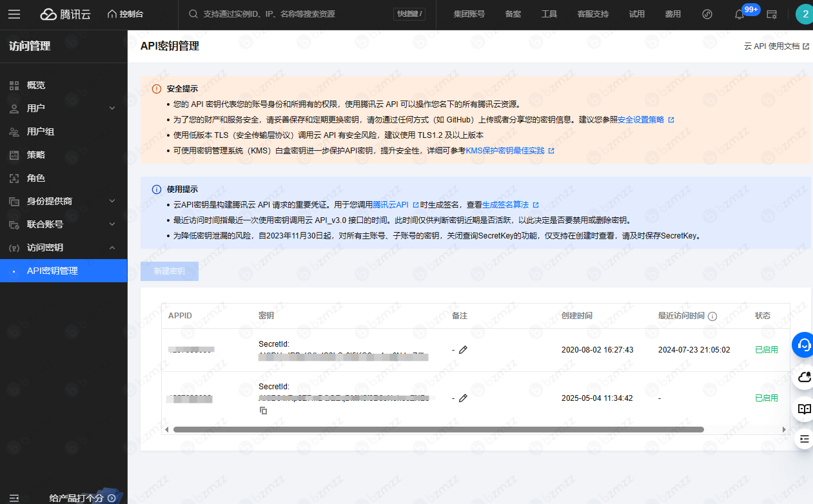Click the 用户组 group icon

click(x=14, y=131)
